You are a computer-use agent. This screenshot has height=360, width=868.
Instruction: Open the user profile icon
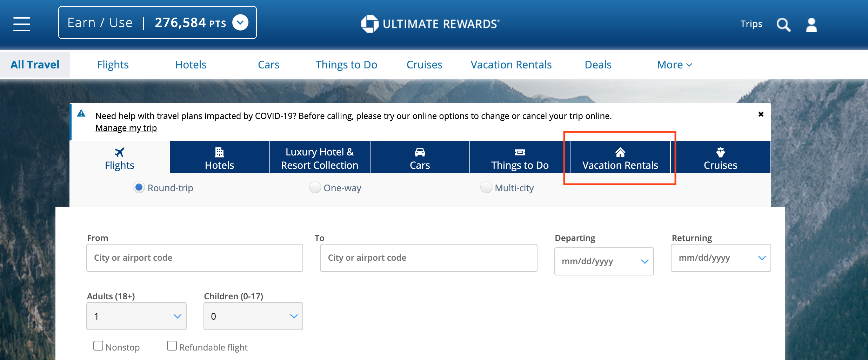coord(811,25)
